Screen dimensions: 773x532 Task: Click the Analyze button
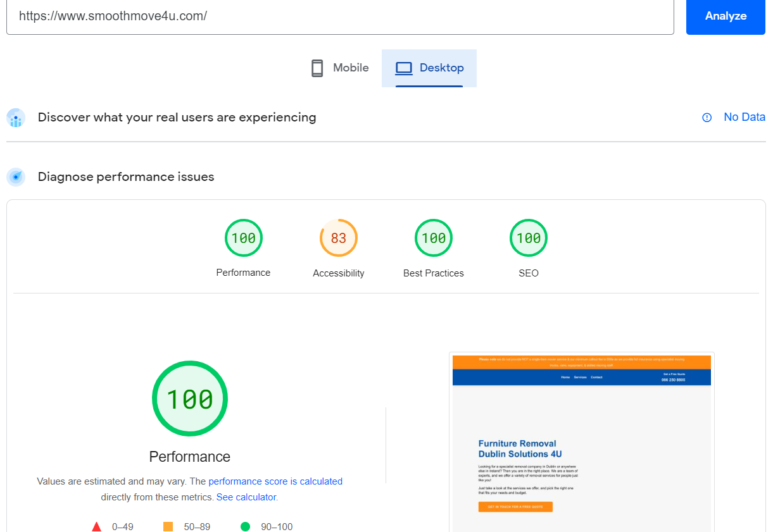726,16
